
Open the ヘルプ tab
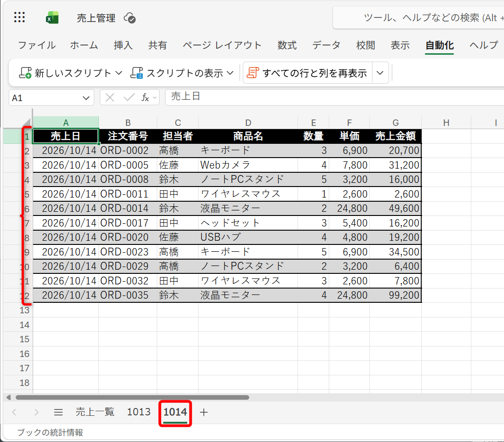(484, 45)
